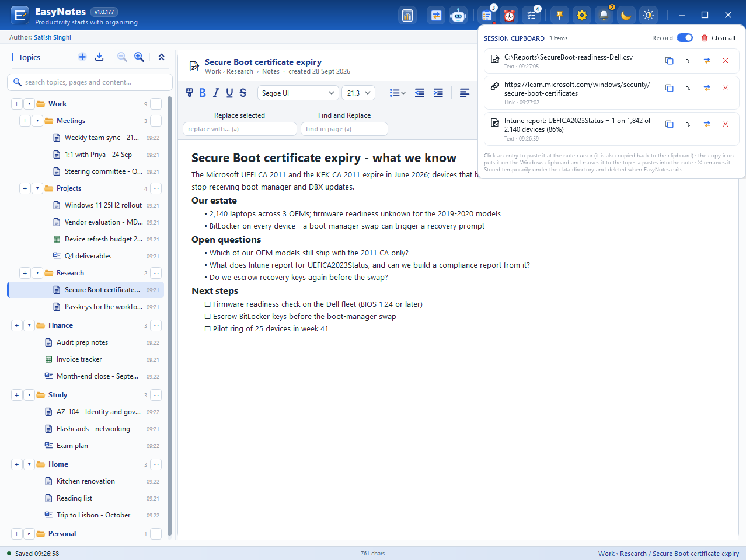Paste the learn.microsoft.com link into the note
This screenshot has width=746, height=560.
coord(688,88)
